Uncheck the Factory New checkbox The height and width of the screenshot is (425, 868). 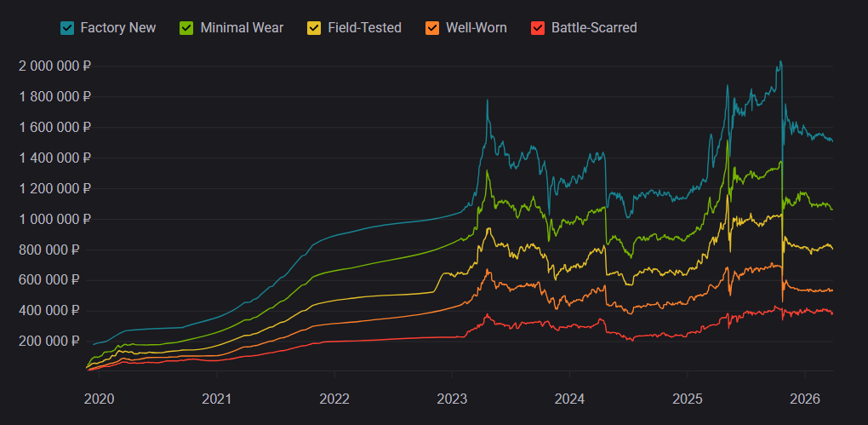[x=67, y=28]
